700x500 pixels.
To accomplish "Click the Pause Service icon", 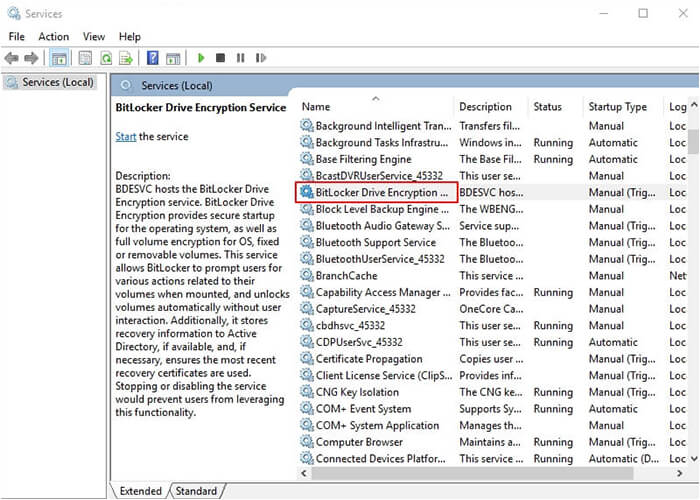I will point(241,58).
